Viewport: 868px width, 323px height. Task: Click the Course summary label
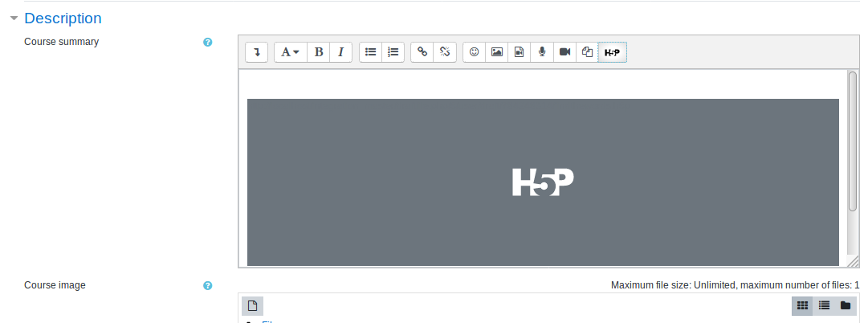point(62,42)
